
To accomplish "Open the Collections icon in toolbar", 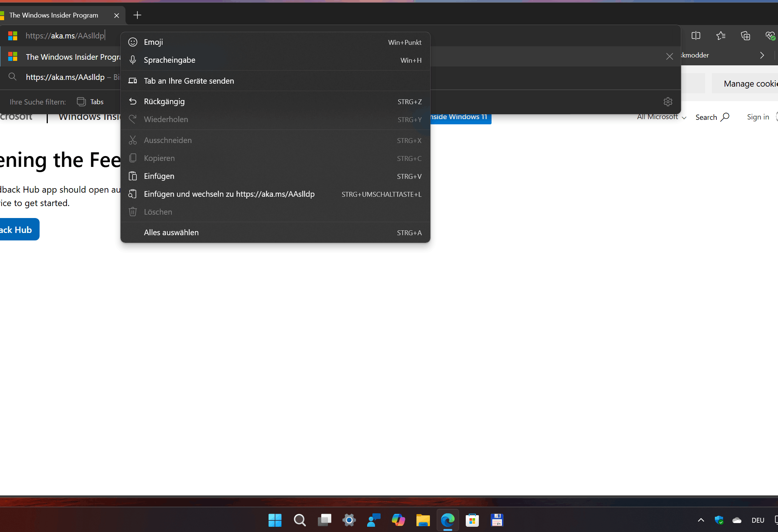I will [x=746, y=36].
